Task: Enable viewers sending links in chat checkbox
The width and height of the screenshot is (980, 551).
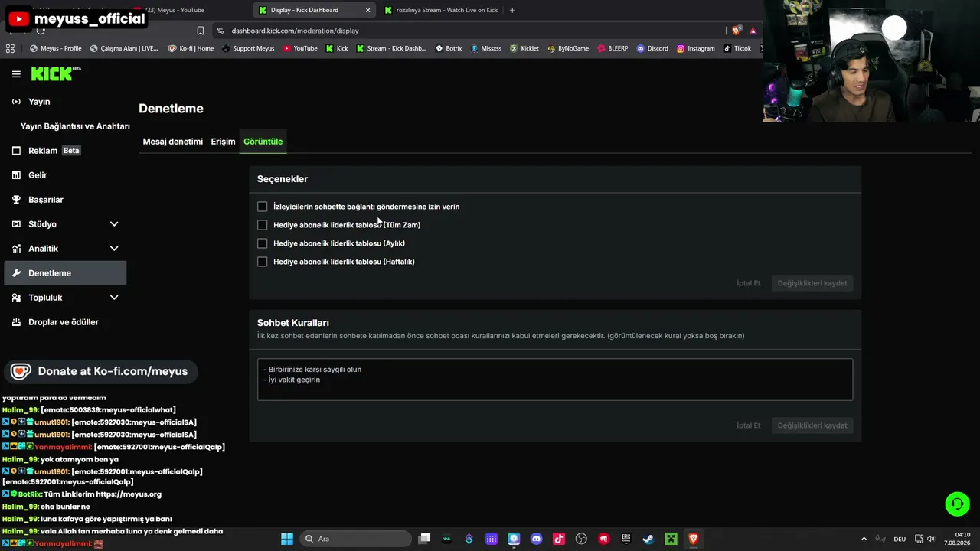Action: pos(263,207)
